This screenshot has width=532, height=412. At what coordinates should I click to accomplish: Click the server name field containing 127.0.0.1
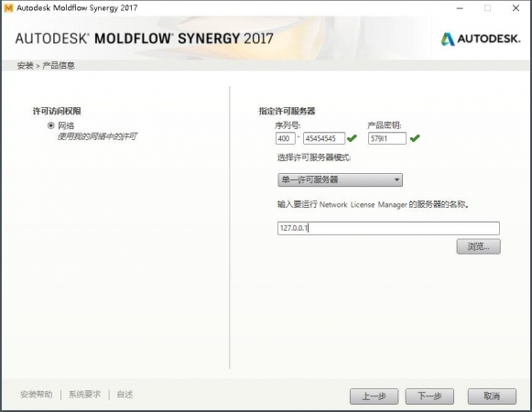point(388,228)
